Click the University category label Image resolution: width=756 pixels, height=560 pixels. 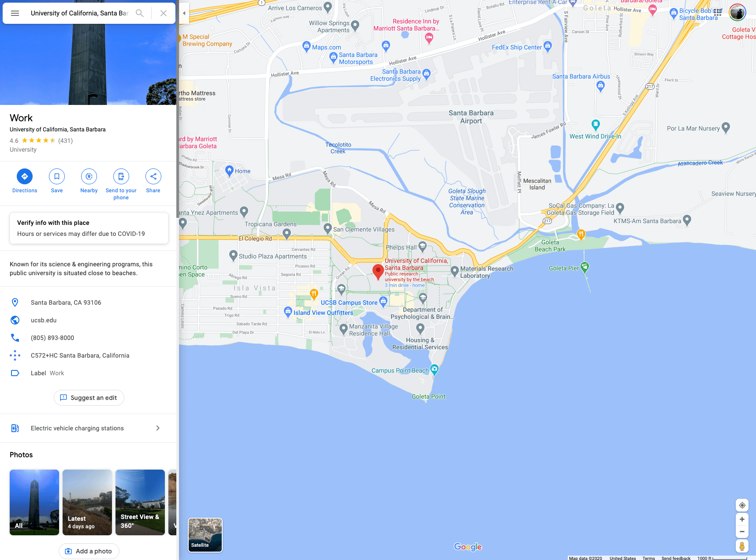click(x=23, y=150)
